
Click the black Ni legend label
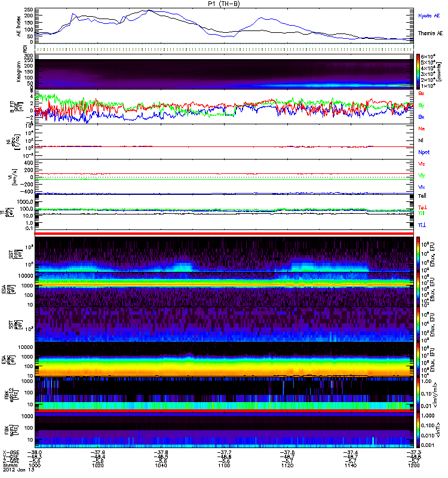pos(421,140)
